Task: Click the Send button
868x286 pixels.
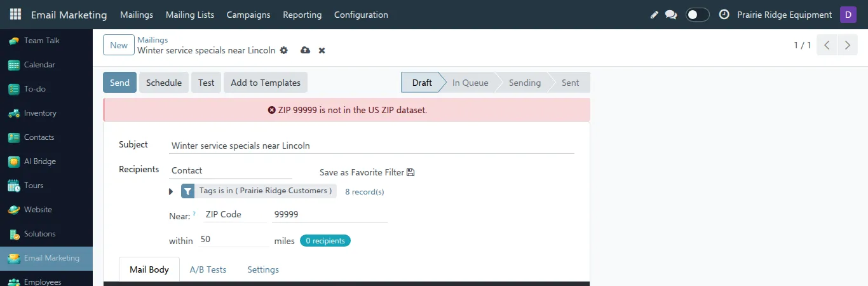Action: point(119,83)
